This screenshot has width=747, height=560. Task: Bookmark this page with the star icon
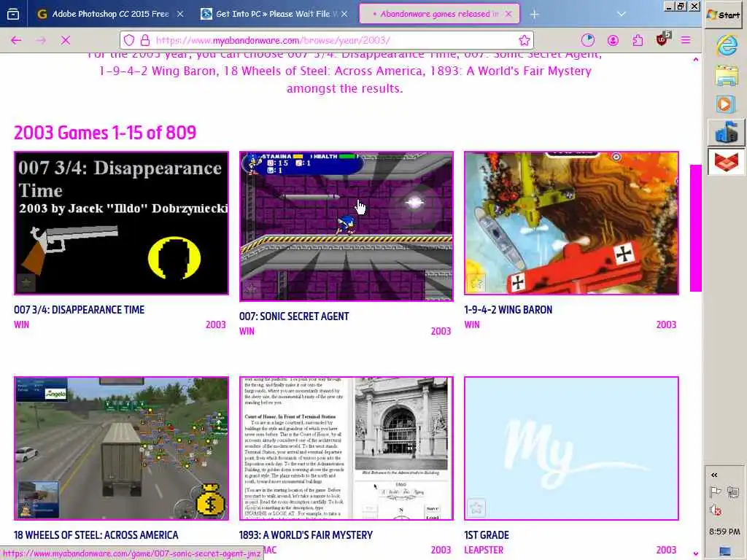pyautogui.click(x=525, y=41)
